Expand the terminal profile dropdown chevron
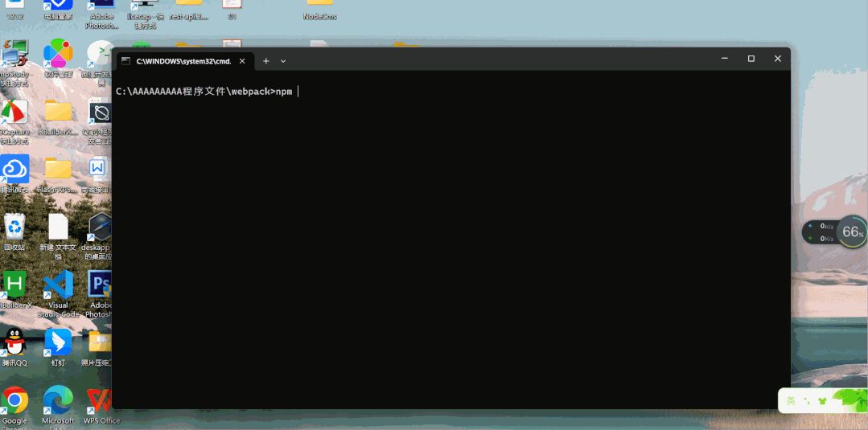868x430 pixels. point(283,61)
